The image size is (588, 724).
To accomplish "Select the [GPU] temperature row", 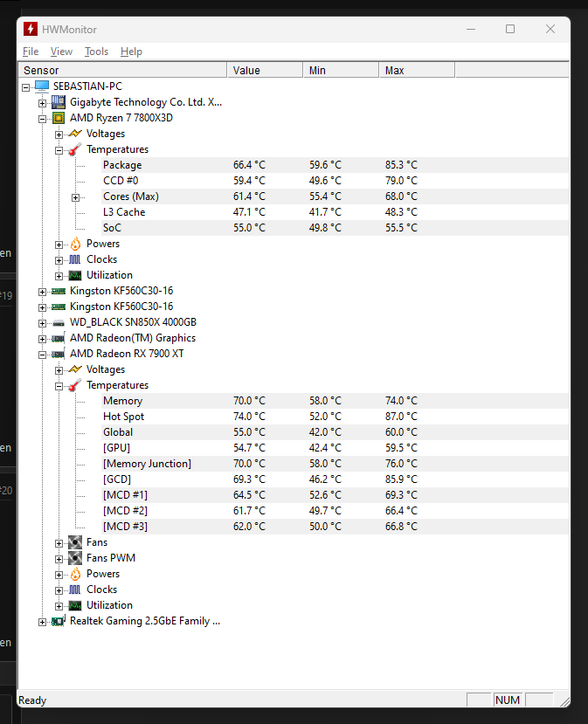I will click(336, 448).
